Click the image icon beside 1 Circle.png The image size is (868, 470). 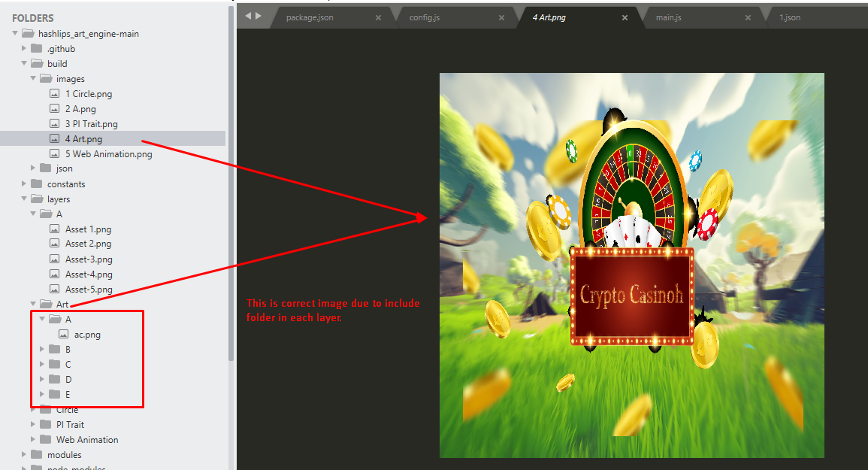54,93
